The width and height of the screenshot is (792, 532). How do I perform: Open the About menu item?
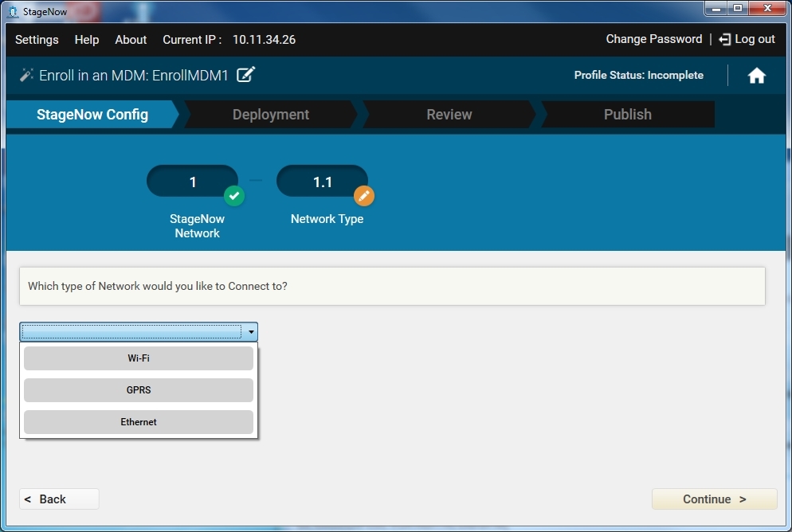(131, 40)
